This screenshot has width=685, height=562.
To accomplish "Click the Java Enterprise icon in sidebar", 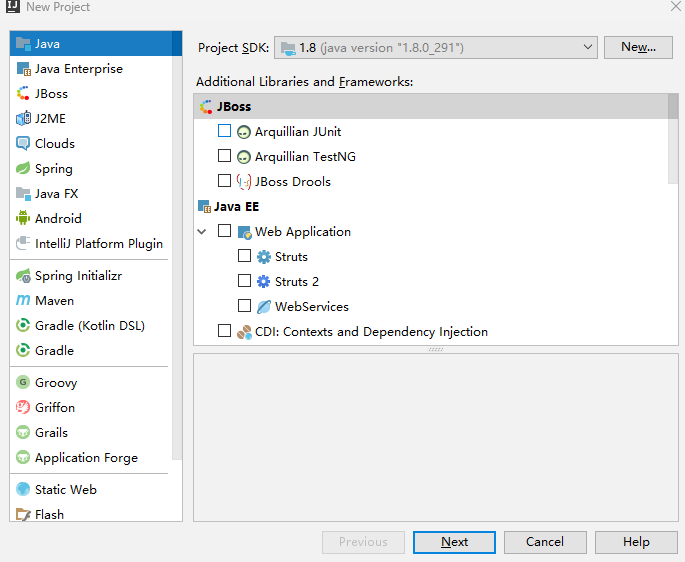I will [x=23, y=69].
